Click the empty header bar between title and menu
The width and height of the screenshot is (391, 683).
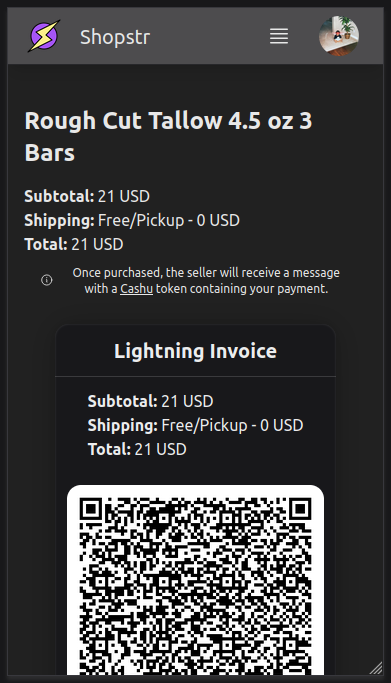point(209,36)
